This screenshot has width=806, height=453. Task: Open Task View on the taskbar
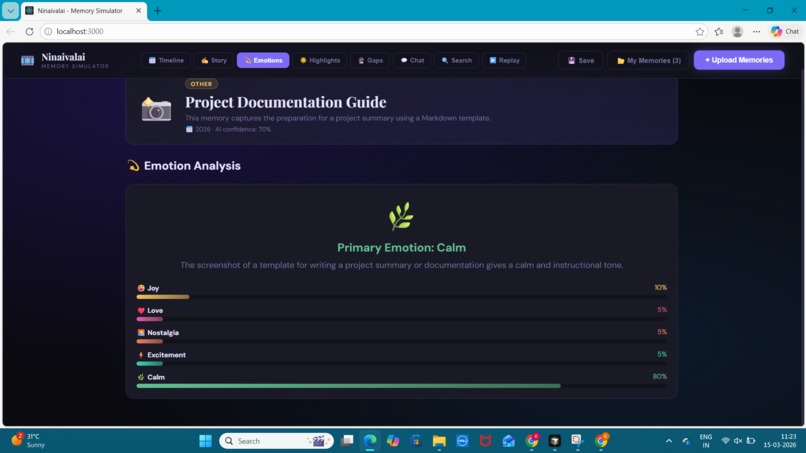(x=347, y=441)
